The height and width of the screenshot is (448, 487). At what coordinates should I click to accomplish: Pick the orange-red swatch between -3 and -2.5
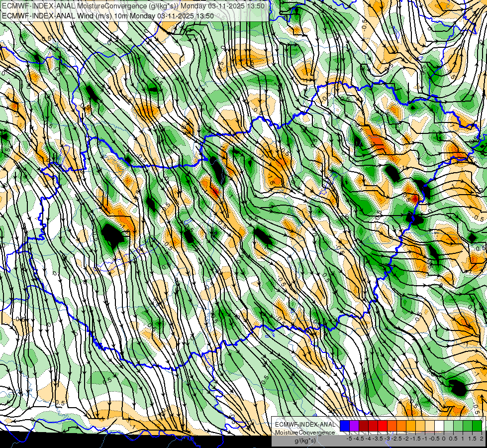(392, 426)
